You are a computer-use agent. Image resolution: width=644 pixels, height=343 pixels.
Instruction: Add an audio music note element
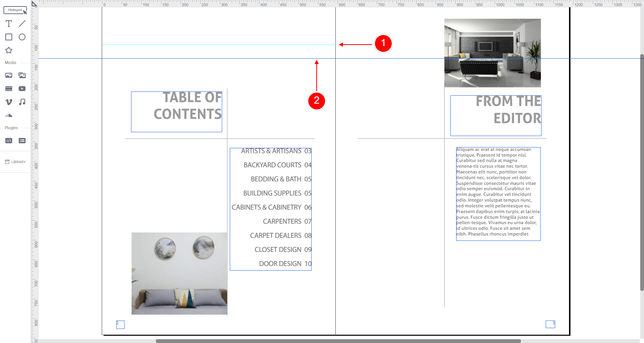(22, 102)
